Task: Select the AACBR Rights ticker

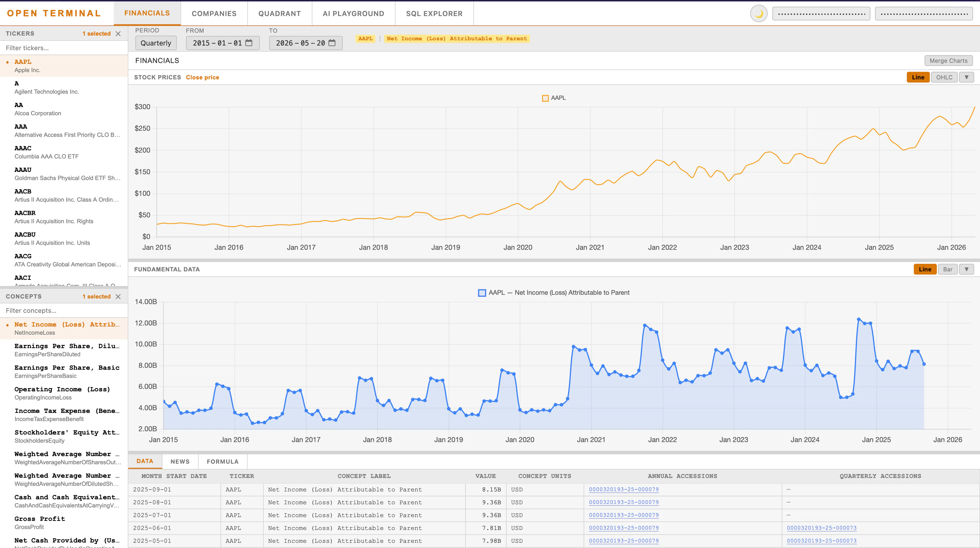Action: (x=64, y=217)
